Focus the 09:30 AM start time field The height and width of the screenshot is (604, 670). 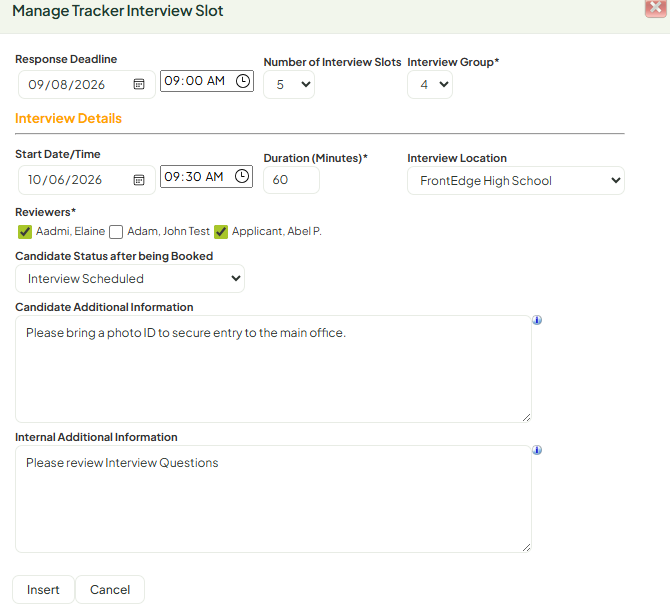(206, 176)
